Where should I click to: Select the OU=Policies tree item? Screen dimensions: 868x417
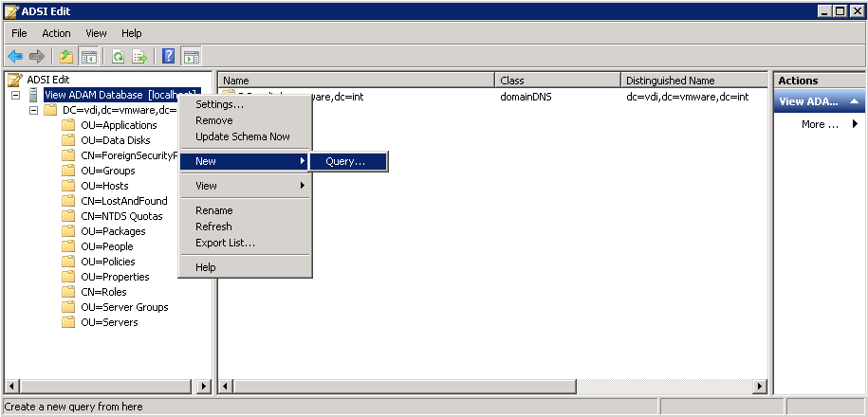(x=108, y=262)
